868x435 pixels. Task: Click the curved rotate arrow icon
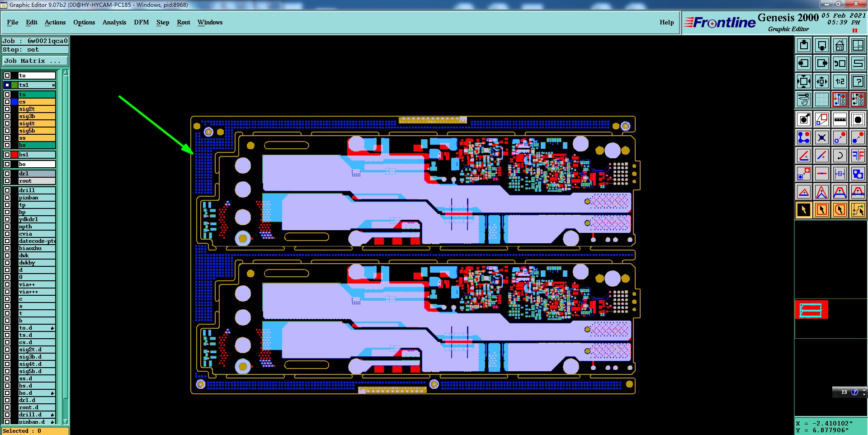click(840, 156)
